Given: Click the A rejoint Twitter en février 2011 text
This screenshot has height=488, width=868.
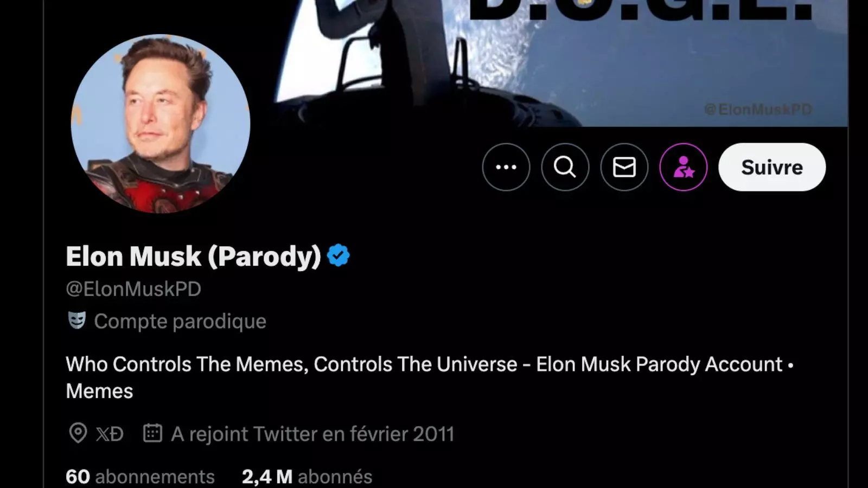Looking at the screenshot, I should coord(312,434).
